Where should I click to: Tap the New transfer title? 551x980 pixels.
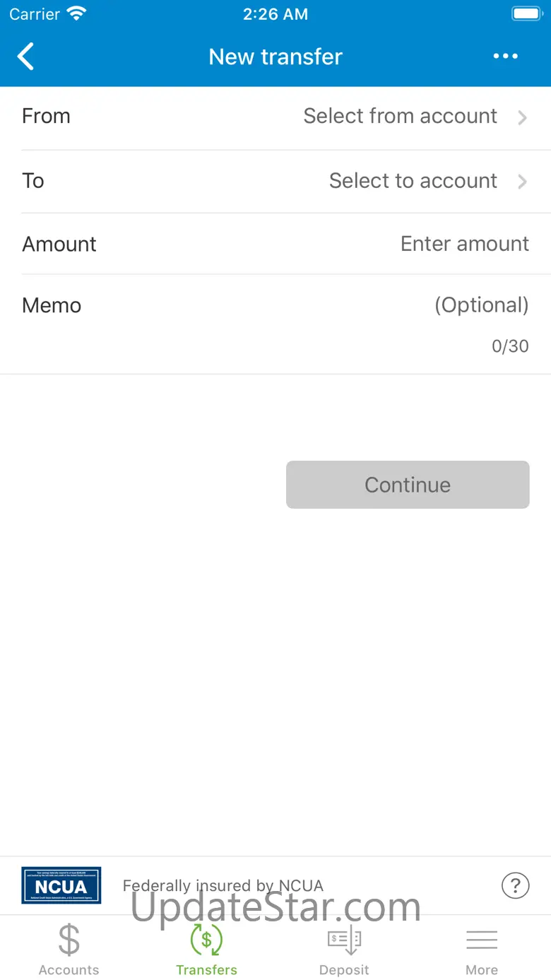tap(275, 57)
